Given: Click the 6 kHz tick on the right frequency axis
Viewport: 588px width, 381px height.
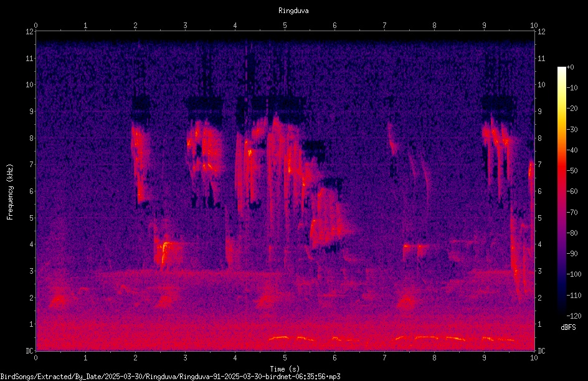Looking at the screenshot, I should pyautogui.click(x=539, y=191).
